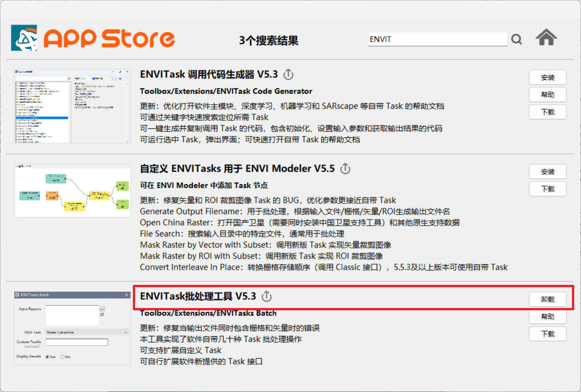
Task: Click title ENVITask 调用代码生成器 V5.3
Action: point(209,74)
